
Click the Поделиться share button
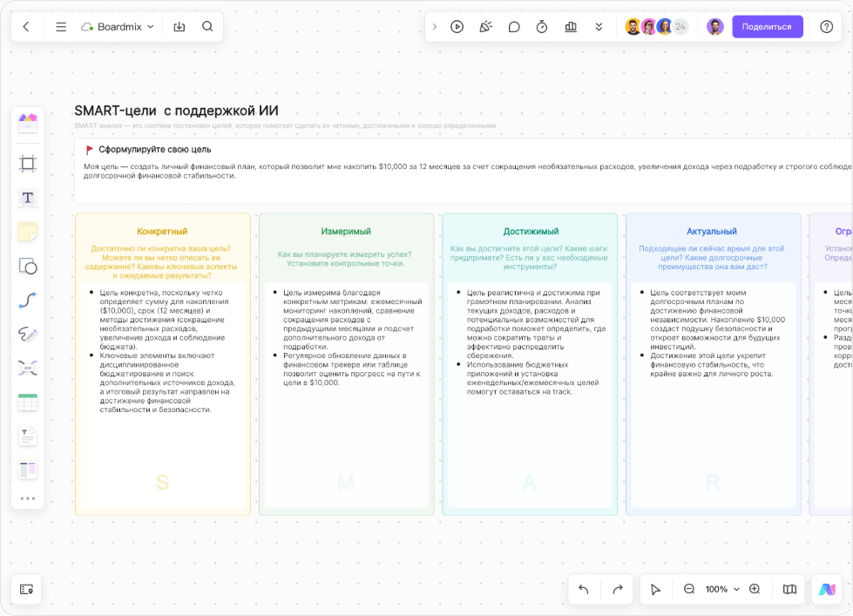point(767,27)
